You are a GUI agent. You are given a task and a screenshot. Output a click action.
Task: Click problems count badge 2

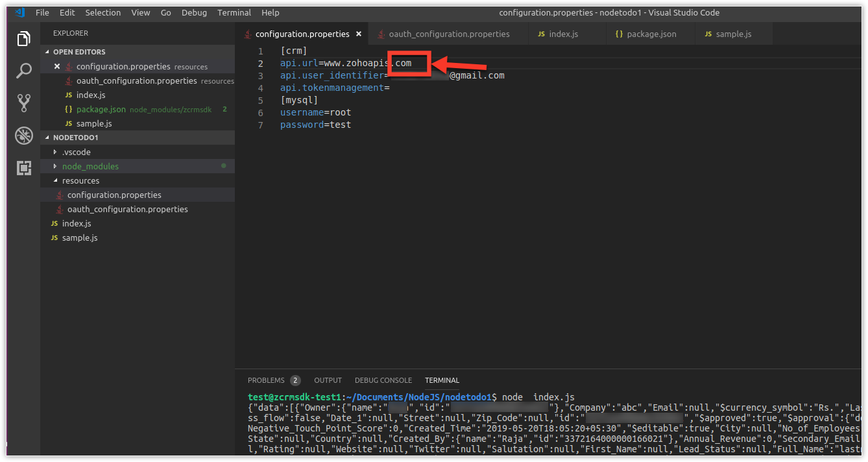point(295,380)
